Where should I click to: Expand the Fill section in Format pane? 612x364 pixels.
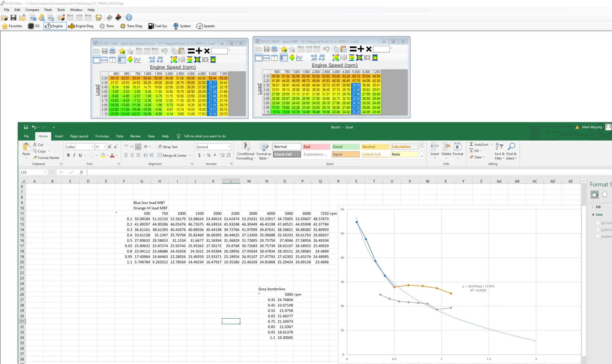(x=593, y=207)
